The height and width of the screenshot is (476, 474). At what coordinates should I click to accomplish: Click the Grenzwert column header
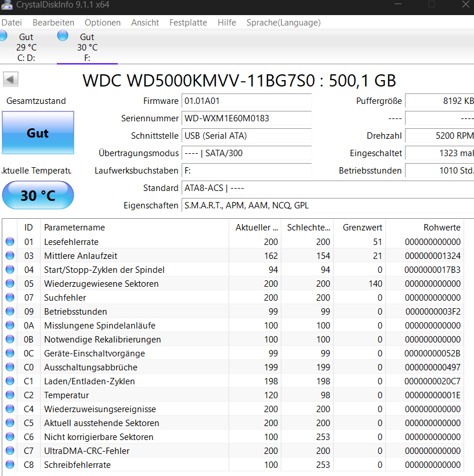(360, 228)
